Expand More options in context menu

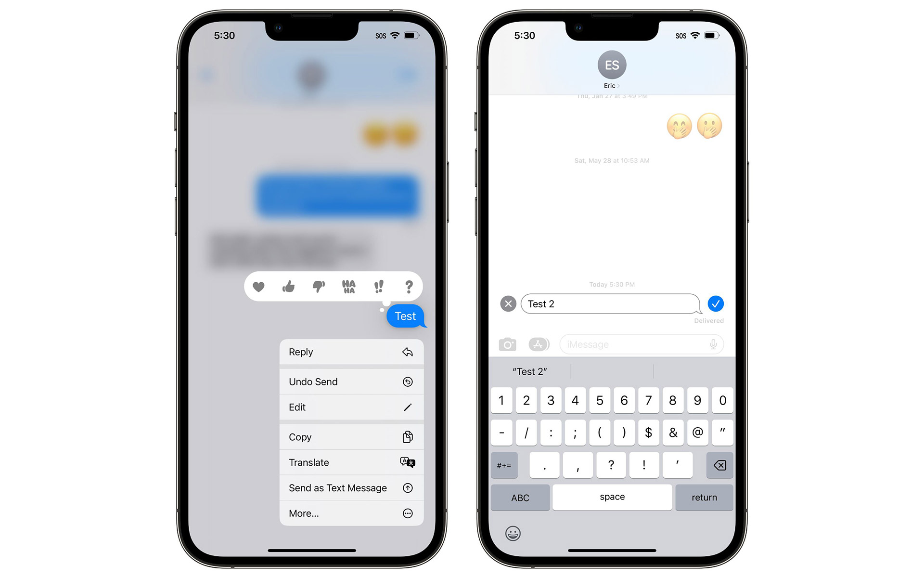[347, 513]
